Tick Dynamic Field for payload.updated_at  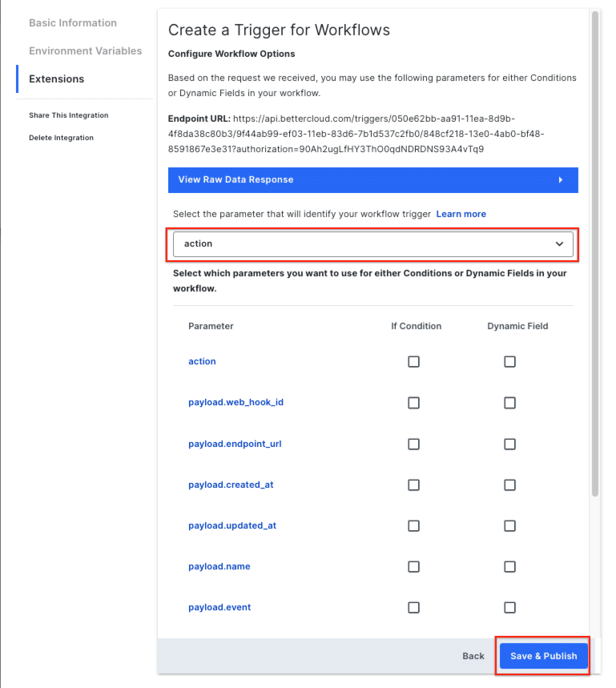click(509, 525)
